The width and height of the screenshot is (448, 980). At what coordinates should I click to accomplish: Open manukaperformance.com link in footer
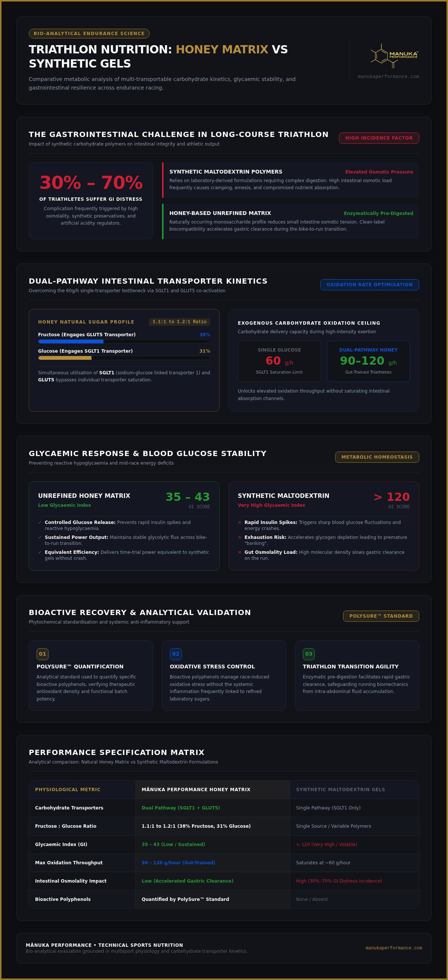click(x=393, y=948)
